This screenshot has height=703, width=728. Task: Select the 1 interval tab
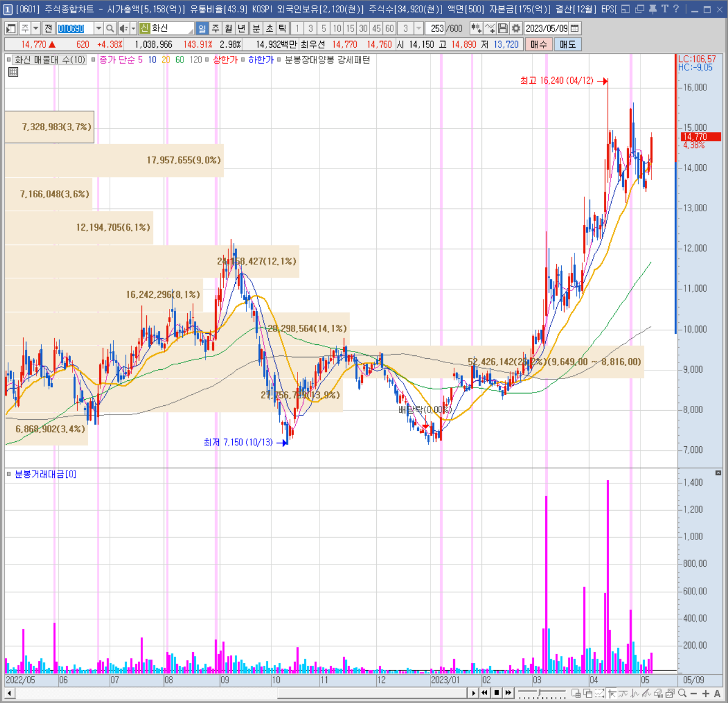[298, 28]
